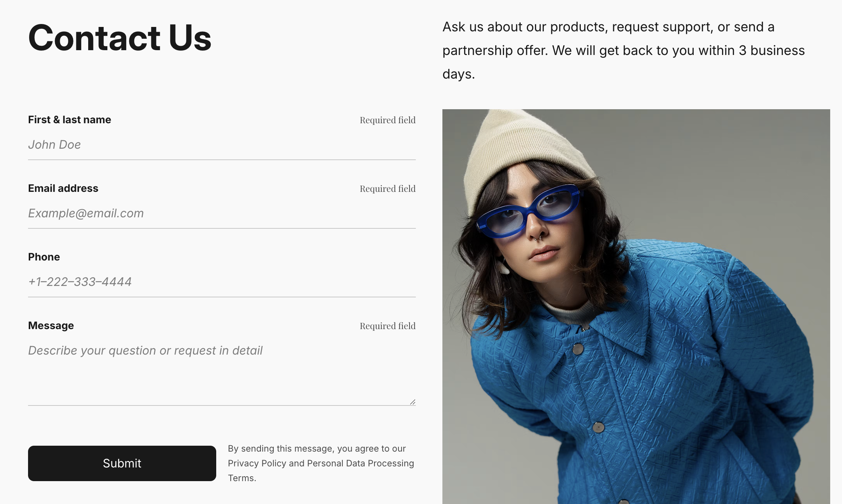
Task: Click 'Required field' beside Email address
Action: [387, 189]
